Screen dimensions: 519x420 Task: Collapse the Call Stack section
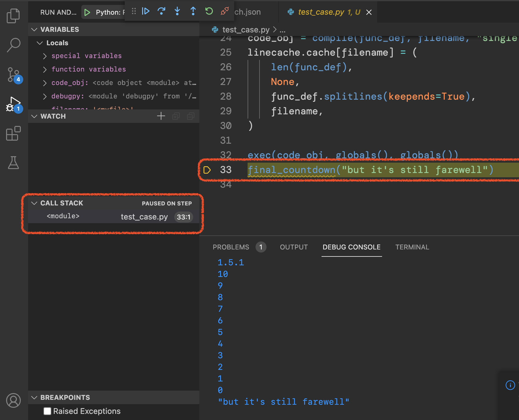[34, 203]
